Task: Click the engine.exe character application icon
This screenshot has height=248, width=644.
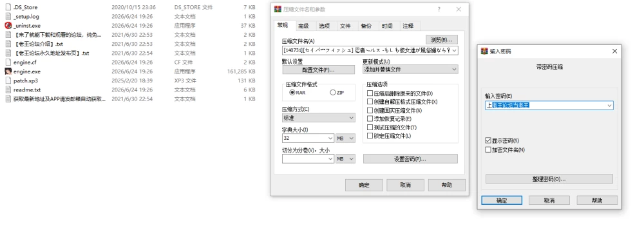Action: pos(8,72)
